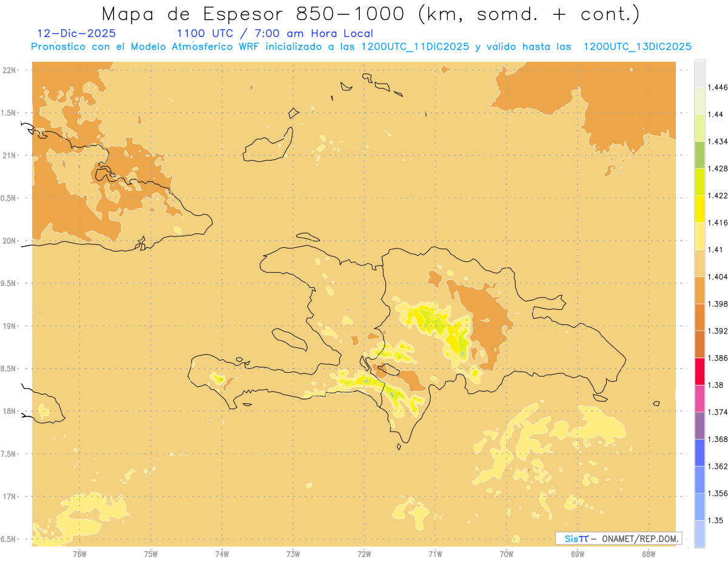Click the 1.362 colorbar value
This screenshot has height=562, width=728.
tap(718, 466)
